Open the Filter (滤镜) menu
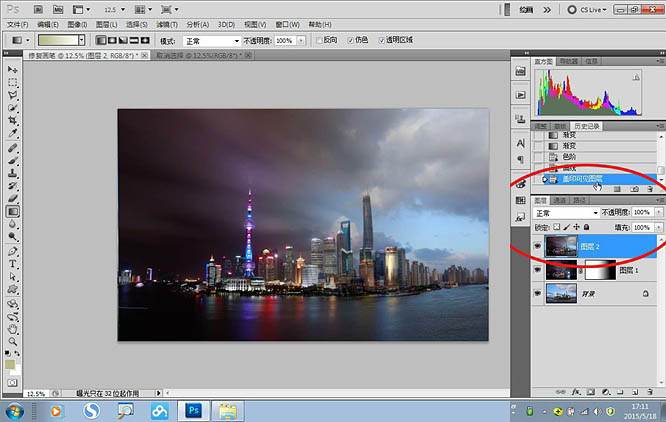The height and width of the screenshot is (422, 666). 167,25
